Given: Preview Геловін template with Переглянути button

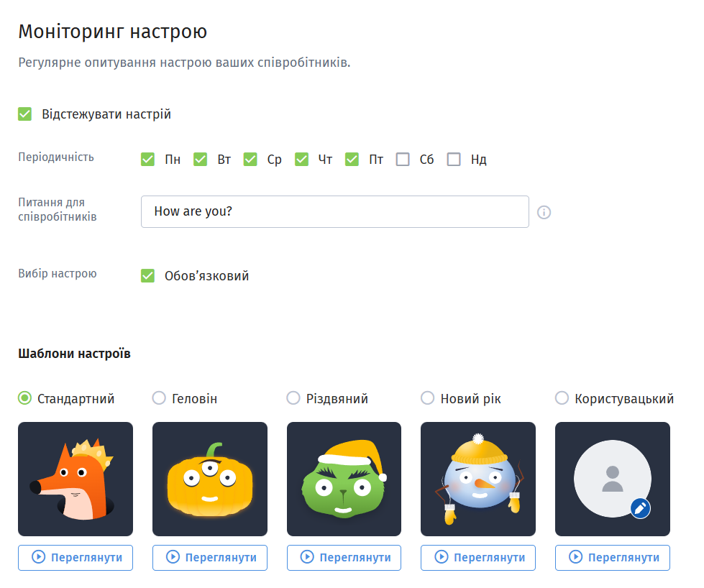Looking at the screenshot, I should coord(210,558).
